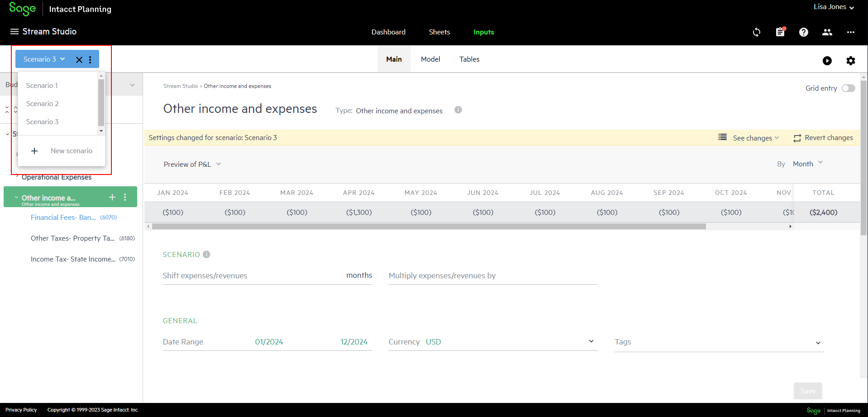Click the TOTAL value ($2,400)
The image size is (868, 417).
(x=824, y=212)
